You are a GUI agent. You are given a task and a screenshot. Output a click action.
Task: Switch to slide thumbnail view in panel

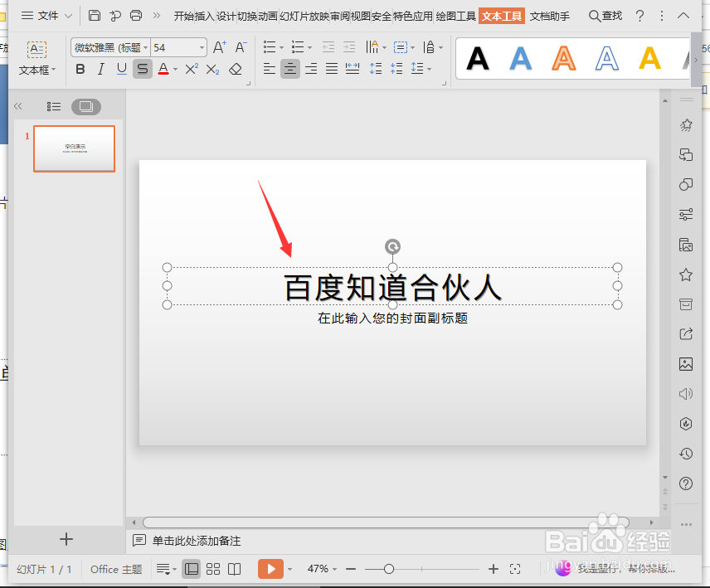(86, 107)
